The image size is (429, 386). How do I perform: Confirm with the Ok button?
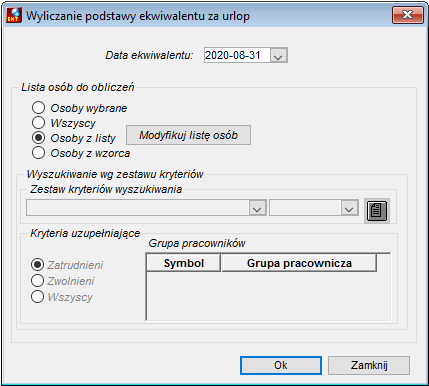(281, 365)
